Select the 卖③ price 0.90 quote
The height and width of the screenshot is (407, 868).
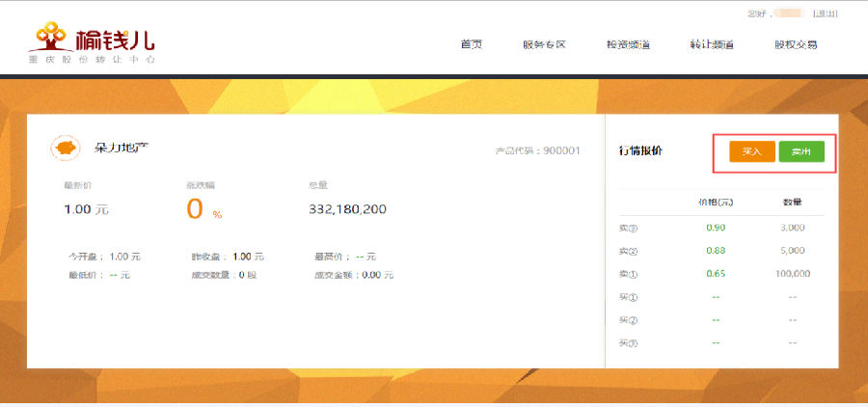click(716, 228)
